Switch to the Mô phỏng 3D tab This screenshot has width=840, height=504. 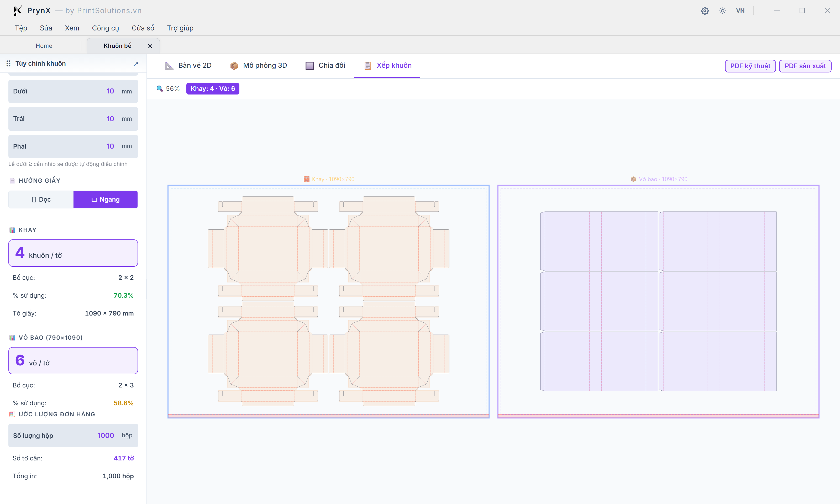[258, 66]
